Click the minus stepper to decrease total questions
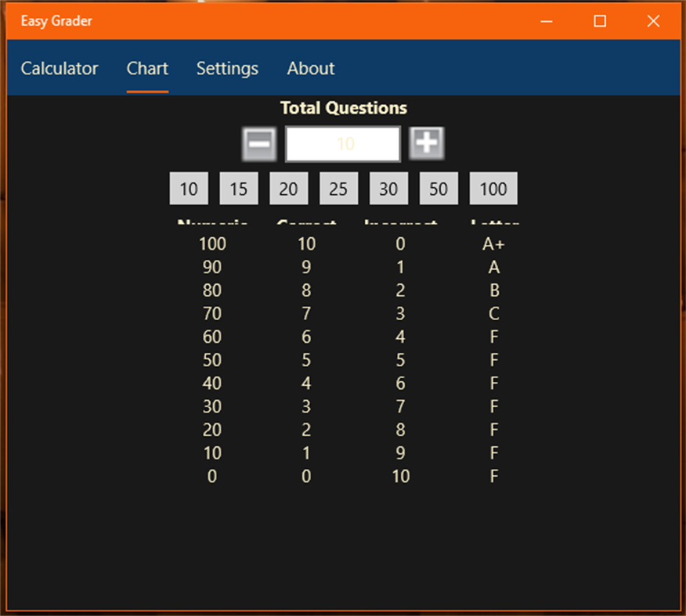The height and width of the screenshot is (616, 686). (x=259, y=144)
